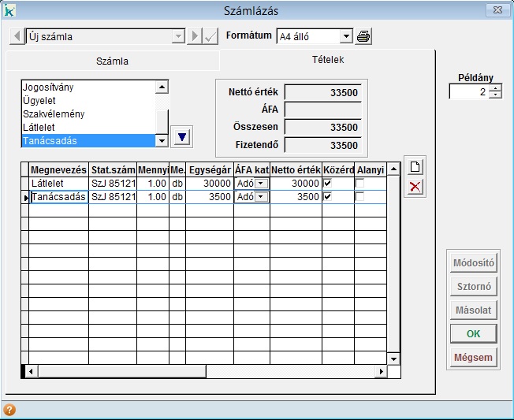Go to next record arrow
Screen dimensions: 514x420
[194, 36]
